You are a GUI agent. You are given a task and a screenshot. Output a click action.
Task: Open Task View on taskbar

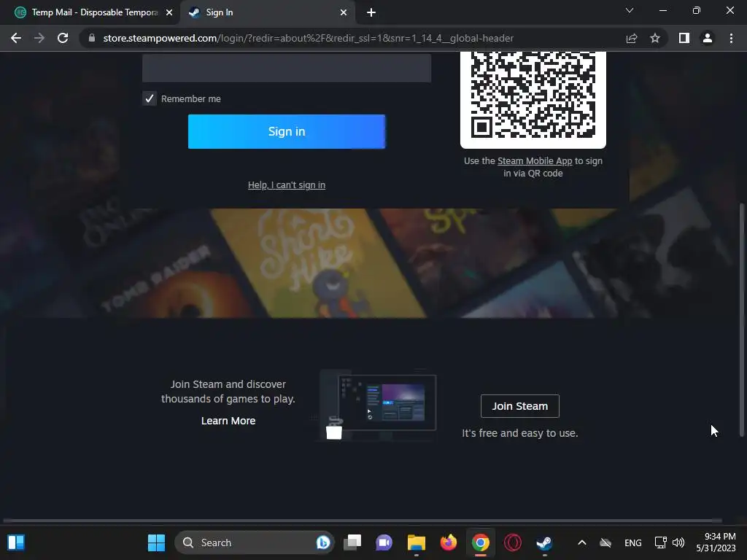tap(352, 542)
